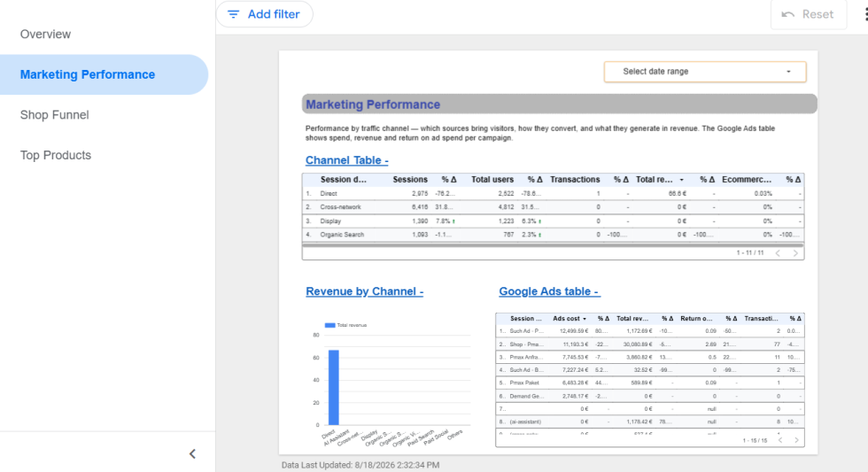Click the 12,499.59 € ads cost value
The image size is (868, 472).
[574, 331]
